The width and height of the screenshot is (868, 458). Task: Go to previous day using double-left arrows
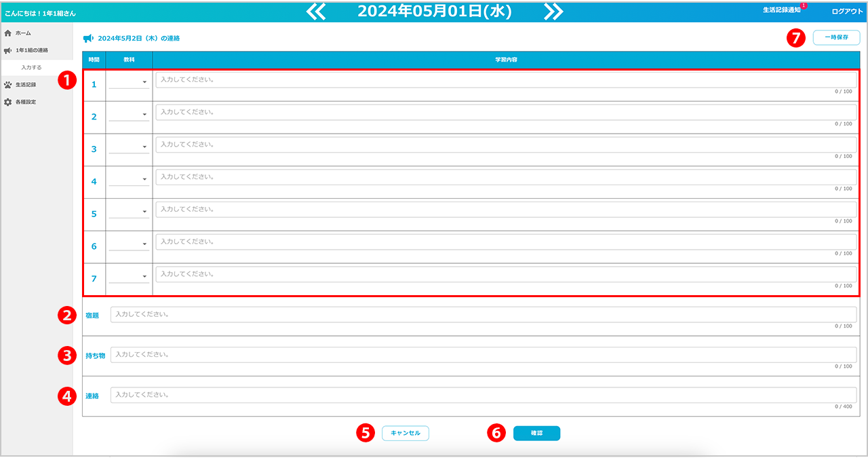316,12
